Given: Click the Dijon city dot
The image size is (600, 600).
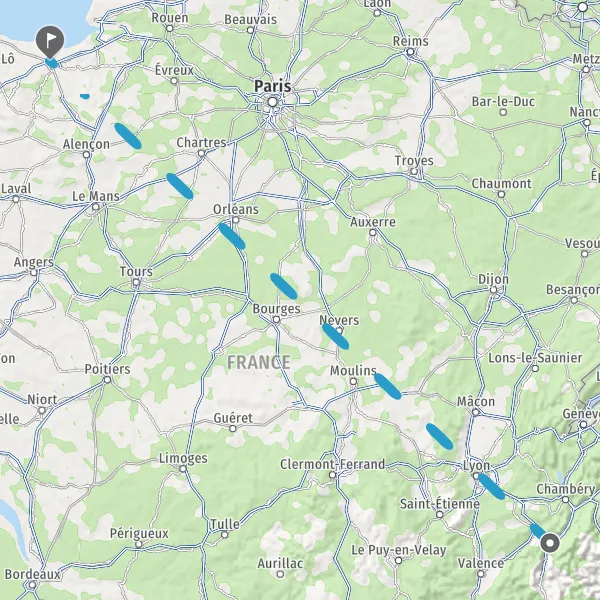Looking at the screenshot, I should (x=494, y=290).
